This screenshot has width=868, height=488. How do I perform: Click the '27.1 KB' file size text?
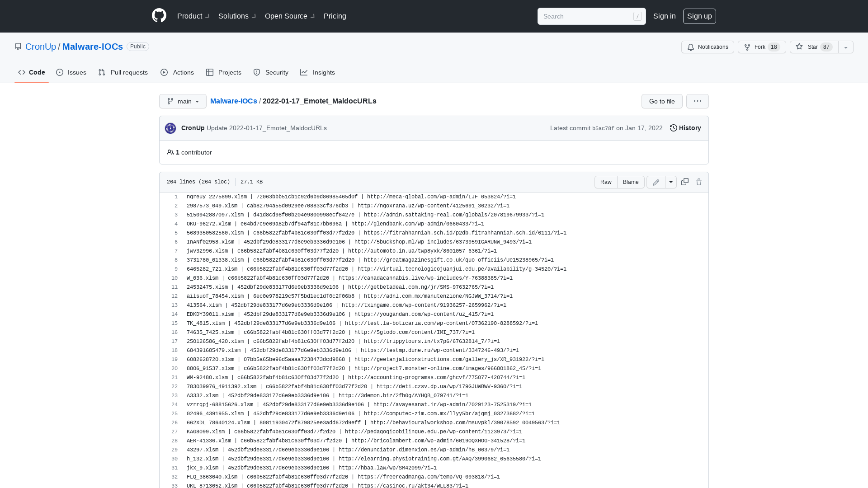251,182
